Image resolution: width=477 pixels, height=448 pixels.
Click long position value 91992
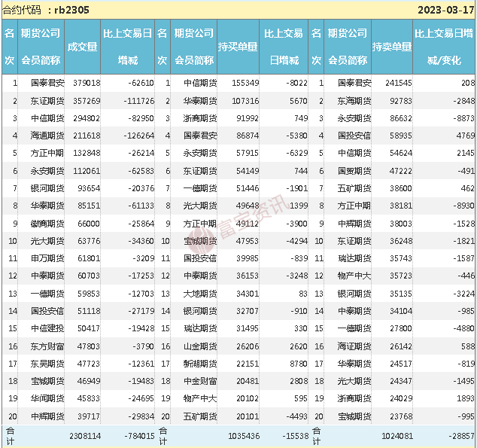pyautogui.click(x=248, y=118)
